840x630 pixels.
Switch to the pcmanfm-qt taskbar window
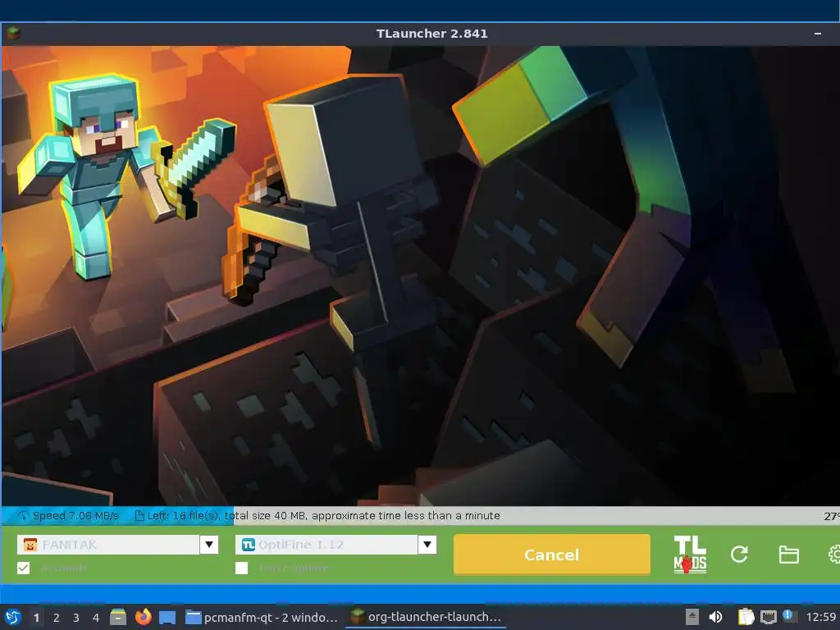[262, 617]
